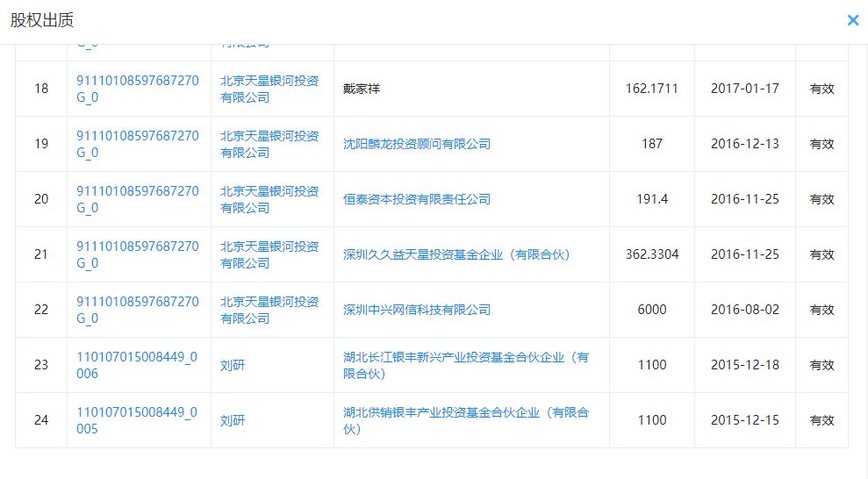Click 北京天星银河投资有限公司 in row 22
Screen dimensions: 868x479
(x=269, y=310)
